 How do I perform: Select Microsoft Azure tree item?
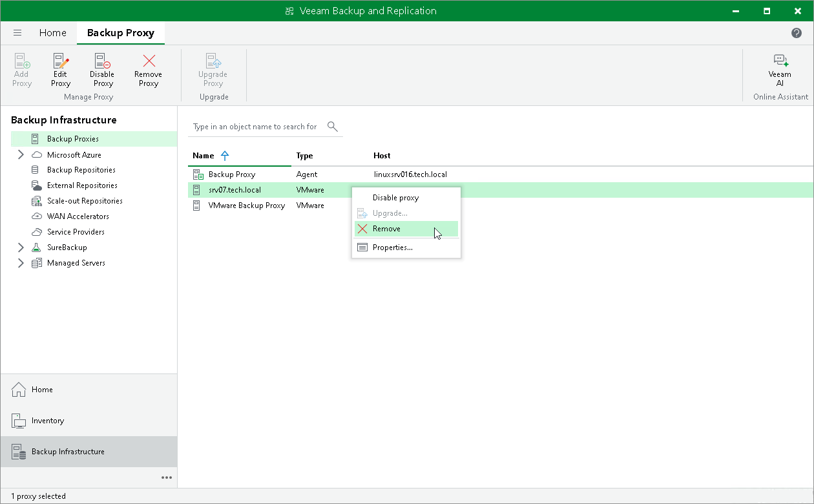[x=74, y=155]
